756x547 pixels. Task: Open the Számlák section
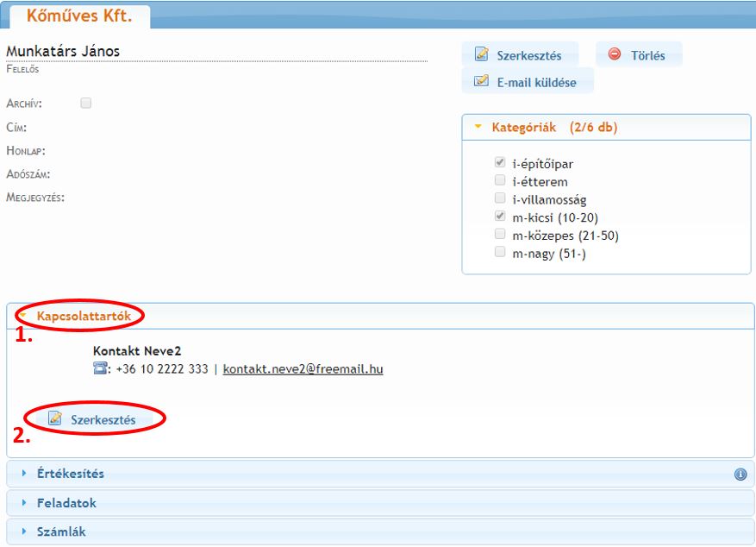click(60, 531)
